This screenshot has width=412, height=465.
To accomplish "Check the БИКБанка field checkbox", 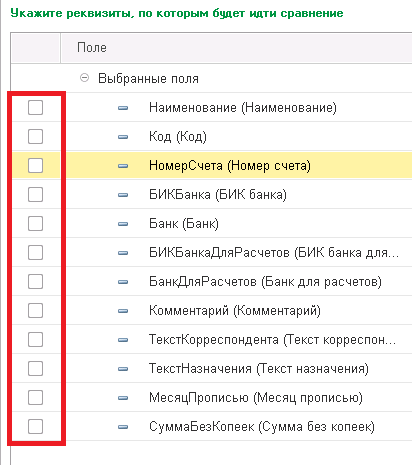I will click(x=35, y=195).
